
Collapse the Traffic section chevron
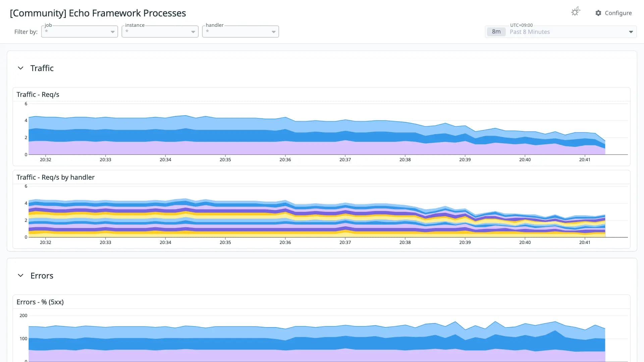(x=20, y=68)
